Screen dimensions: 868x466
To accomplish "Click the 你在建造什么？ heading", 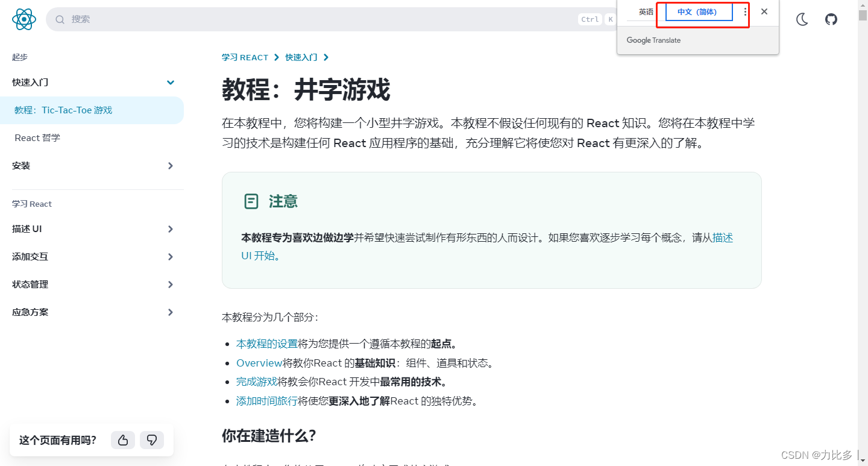I will tap(269, 436).
